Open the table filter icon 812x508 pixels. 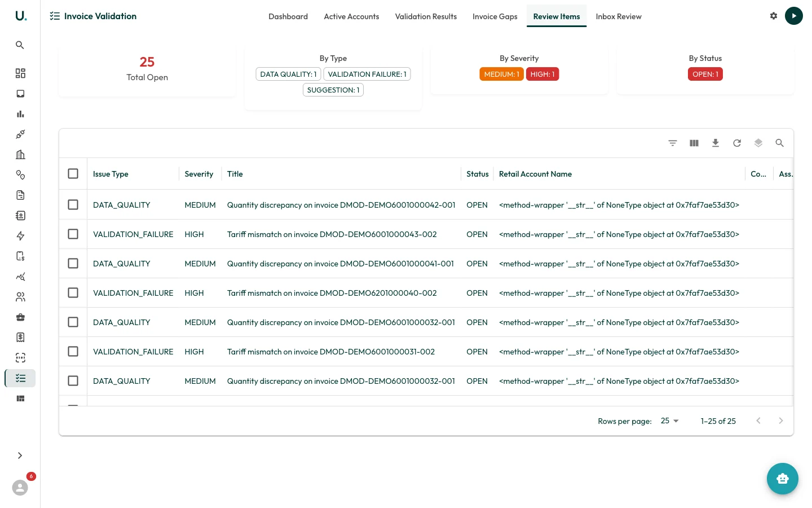[x=673, y=143]
